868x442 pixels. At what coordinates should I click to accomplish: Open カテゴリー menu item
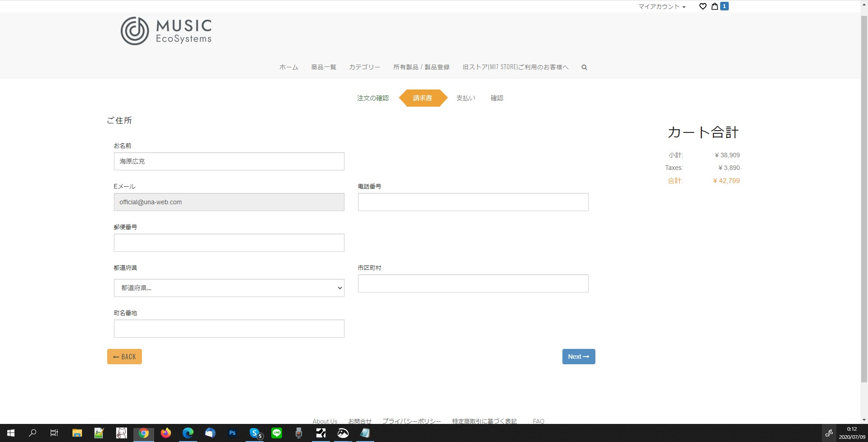[364, 67]
